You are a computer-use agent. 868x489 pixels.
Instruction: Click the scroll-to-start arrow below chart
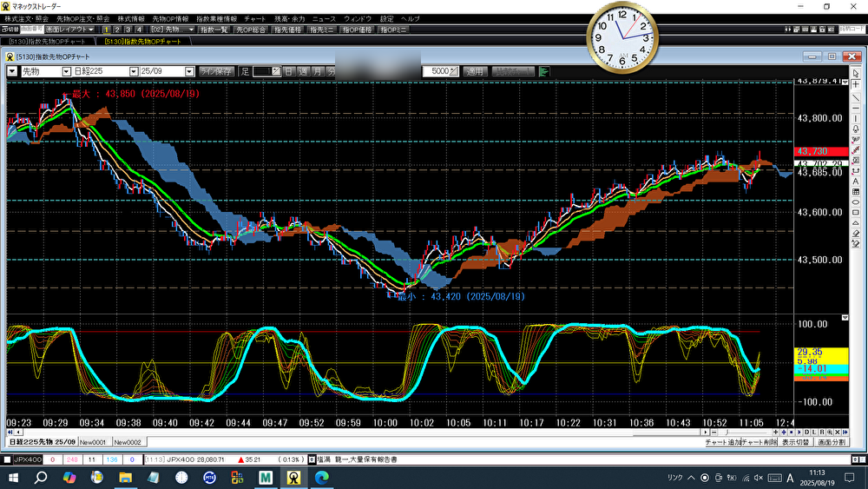(10, 432)
